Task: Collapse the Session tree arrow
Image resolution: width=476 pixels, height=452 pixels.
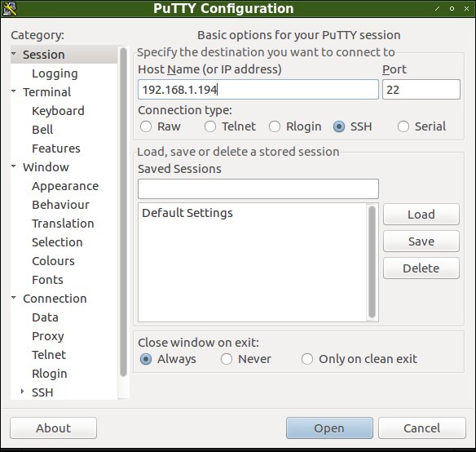Action: pos(14,54)
